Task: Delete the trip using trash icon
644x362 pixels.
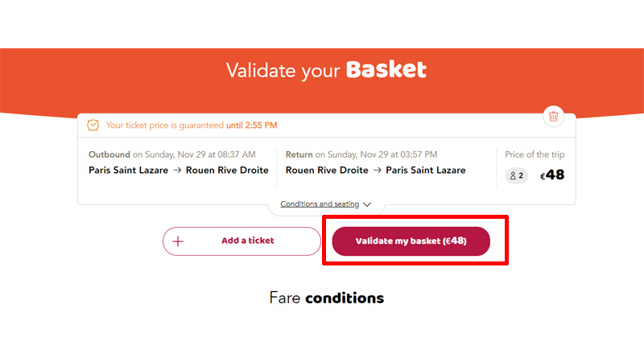Action: click(x=553, y=117)
